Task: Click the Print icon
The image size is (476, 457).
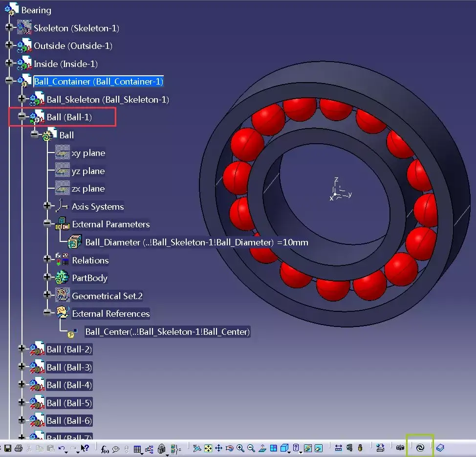Action: pyautogui.click(x=18, y=448)
